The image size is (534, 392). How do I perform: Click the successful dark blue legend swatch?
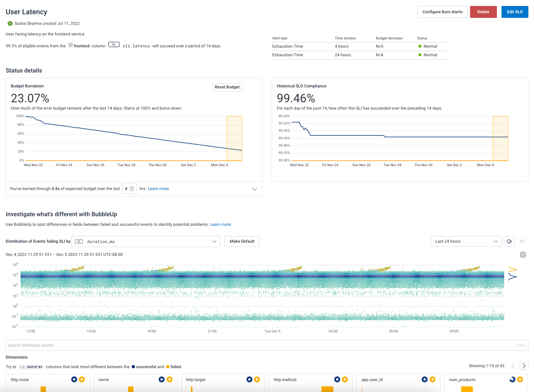coord(133,367)
